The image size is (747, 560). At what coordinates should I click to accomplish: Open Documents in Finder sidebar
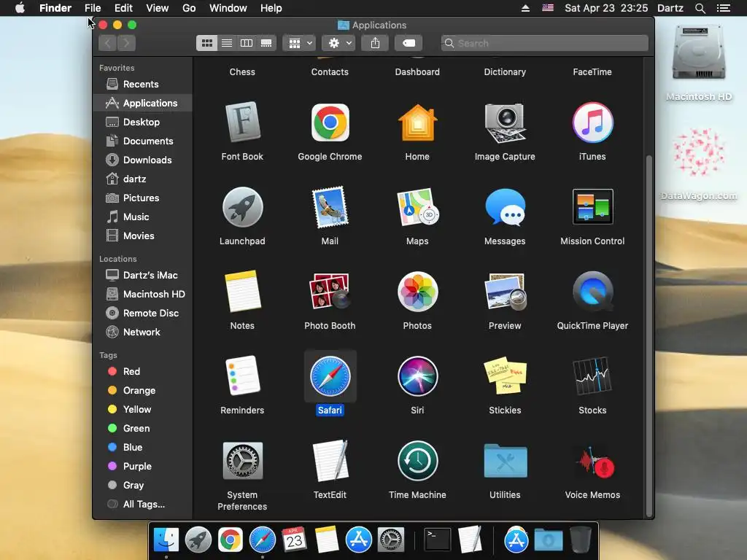click(142, 141)
